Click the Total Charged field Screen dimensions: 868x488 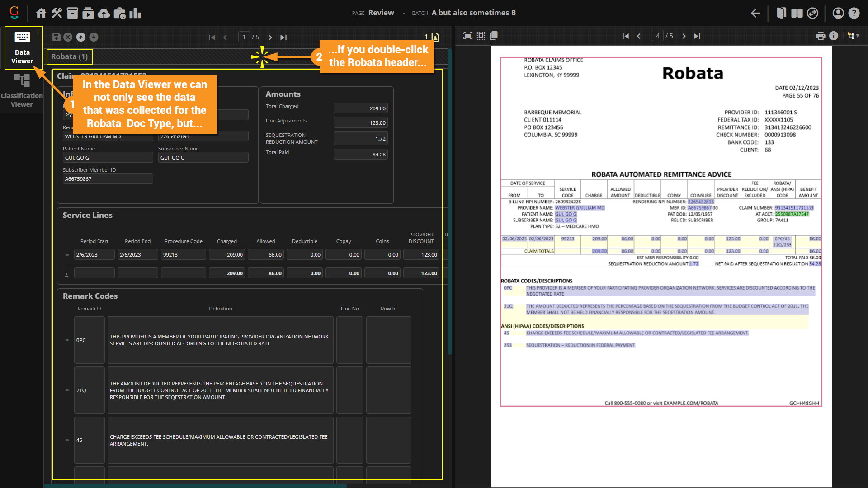point(361,108)
